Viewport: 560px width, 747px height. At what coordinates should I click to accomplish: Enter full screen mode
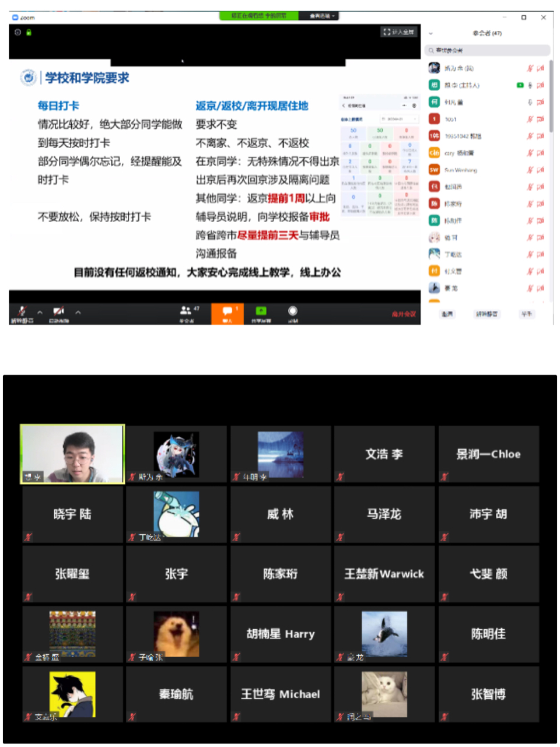click(398, 31)
